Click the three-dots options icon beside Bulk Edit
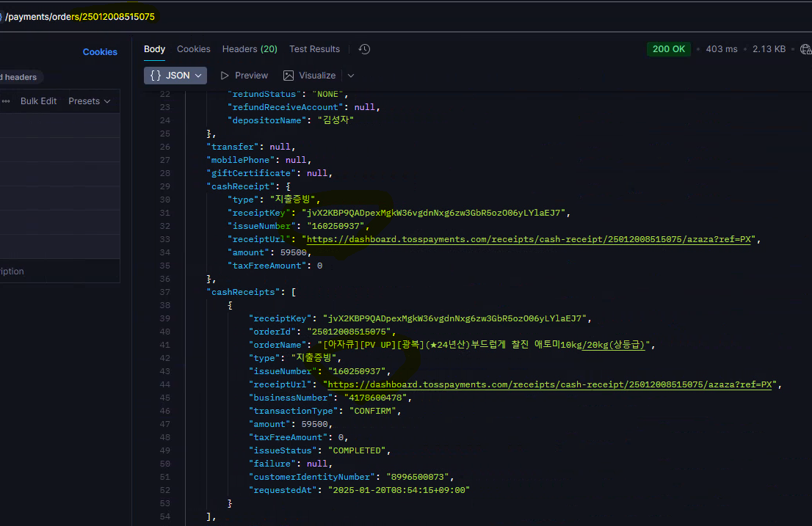Image resolution: width=812 pixels, height=526 pixels. [6, 101]
